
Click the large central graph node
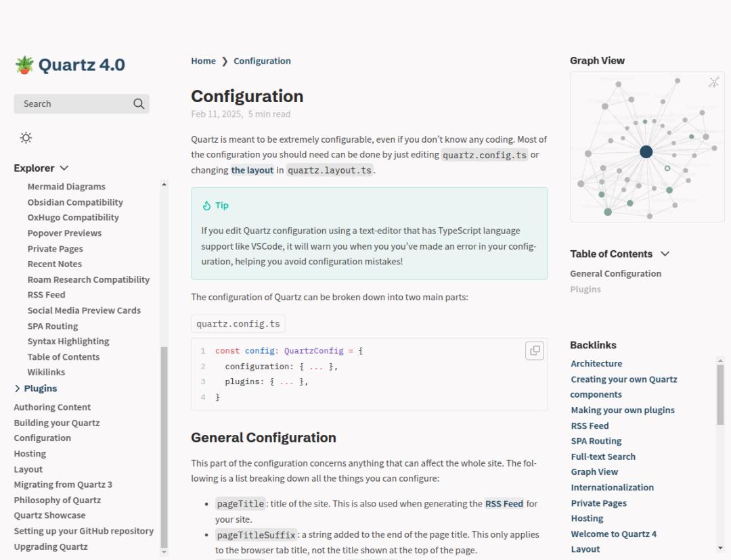click(646, 151)
